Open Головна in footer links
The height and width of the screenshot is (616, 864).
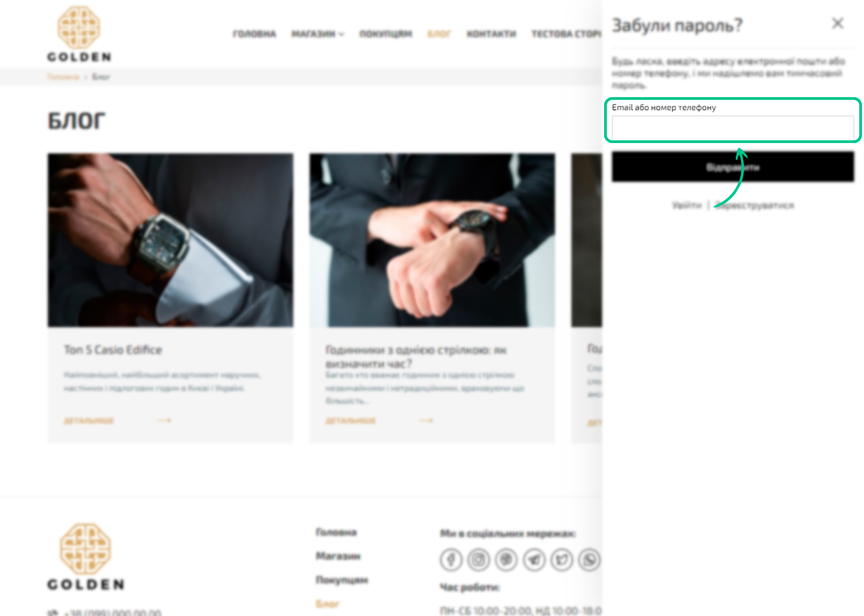pyautogui.click(x=336, y=532)
